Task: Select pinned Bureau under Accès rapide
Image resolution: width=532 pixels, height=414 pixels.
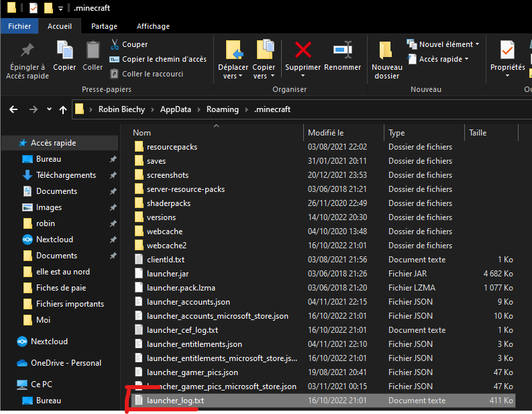Action: coord(48,159)
